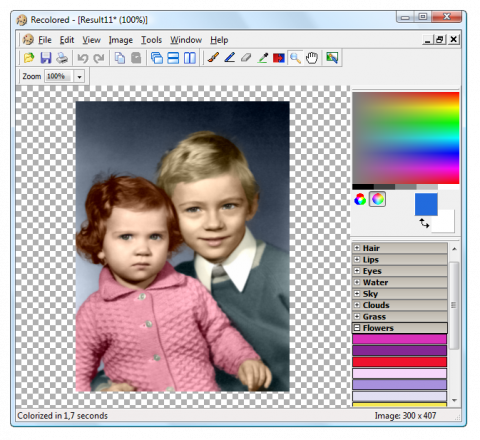Image resolution: width=480 pixels, height=440 pixels.
Task: Select the eyedropper color picker tool
Action: 263,58
